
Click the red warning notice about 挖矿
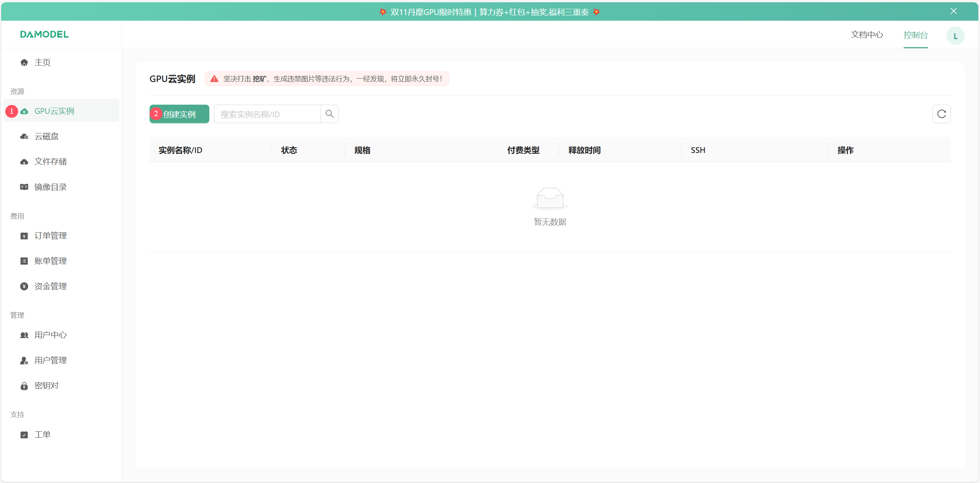[x=327, y=79]
